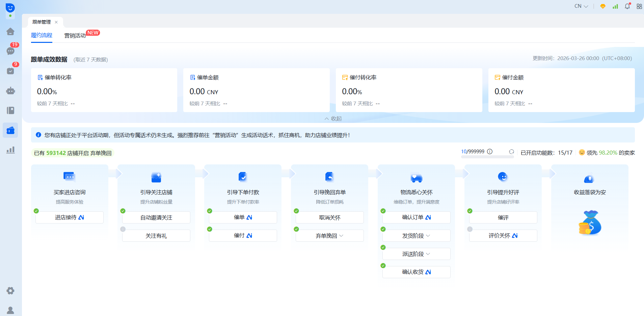This screenshot has width=644, height=316.
Task: Toggle the 关注有礼 status indicator
Action: [123, 229]
